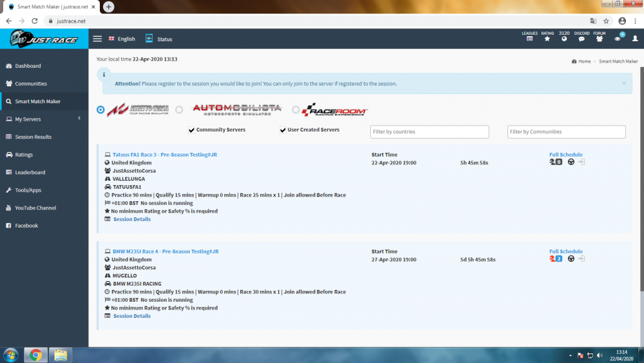Click the Status icon in header
Screen dimensions: 644x363
[x=149, y=38]
